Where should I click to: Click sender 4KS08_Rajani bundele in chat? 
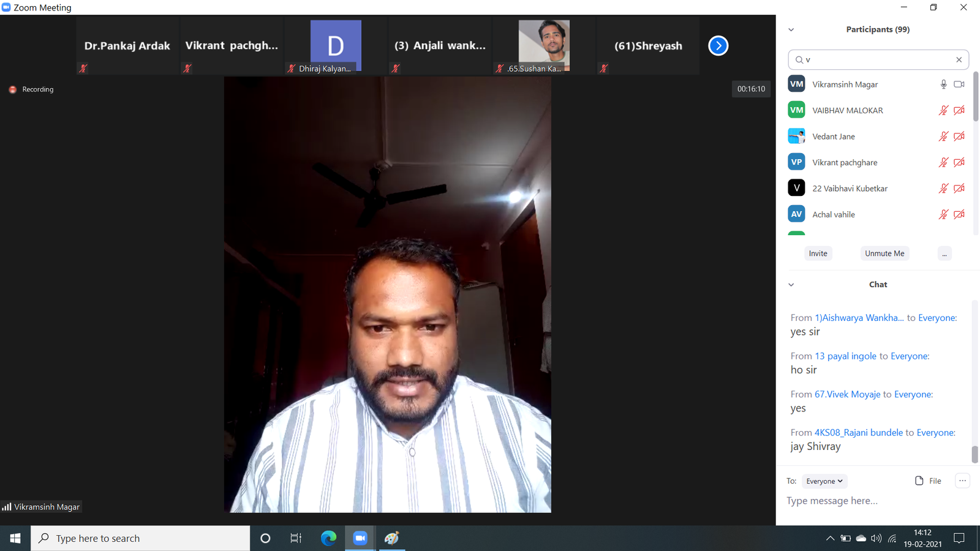click(859, 432)
